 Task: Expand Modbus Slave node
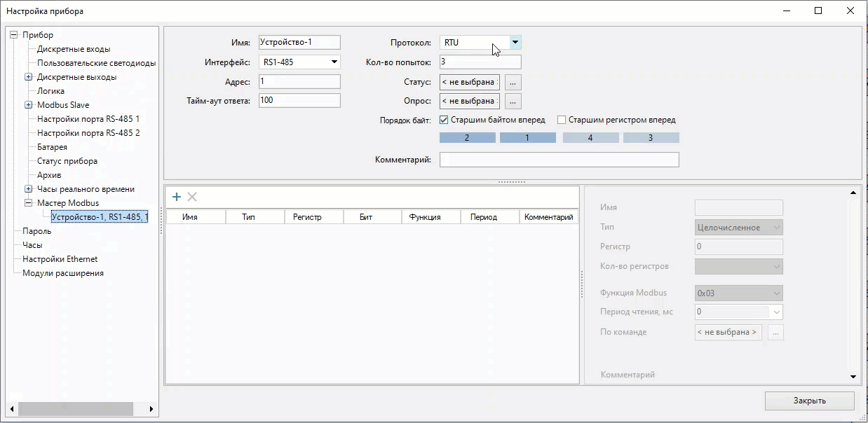(29, 105)
